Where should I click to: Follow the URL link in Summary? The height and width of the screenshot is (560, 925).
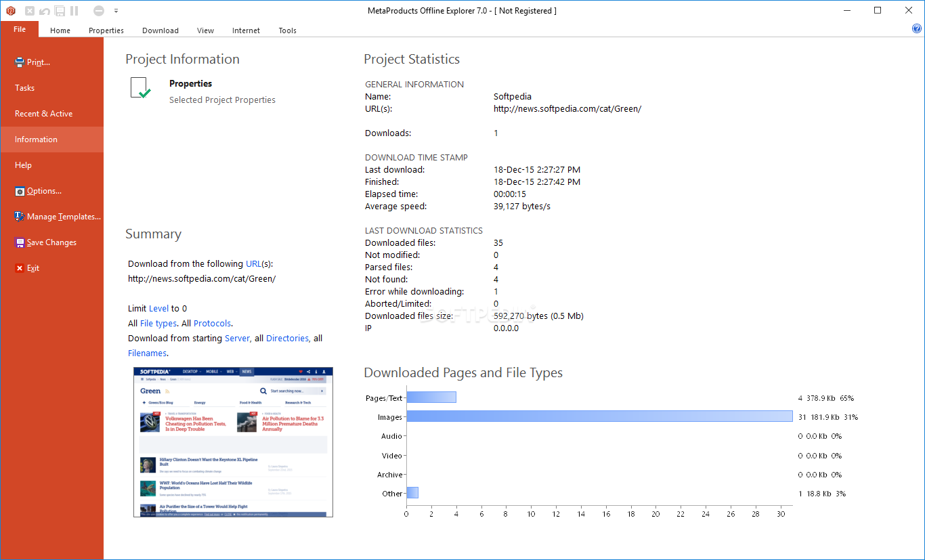(253, 264)
